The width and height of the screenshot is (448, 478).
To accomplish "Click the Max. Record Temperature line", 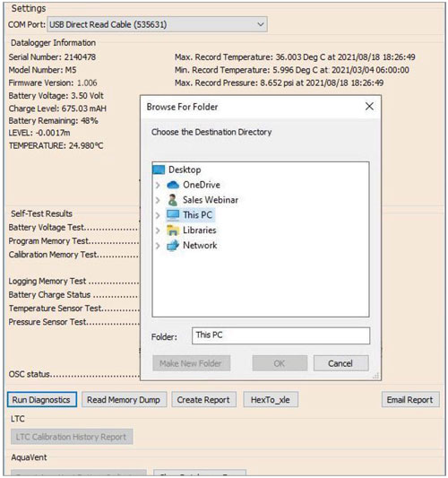I will point(295,57).
